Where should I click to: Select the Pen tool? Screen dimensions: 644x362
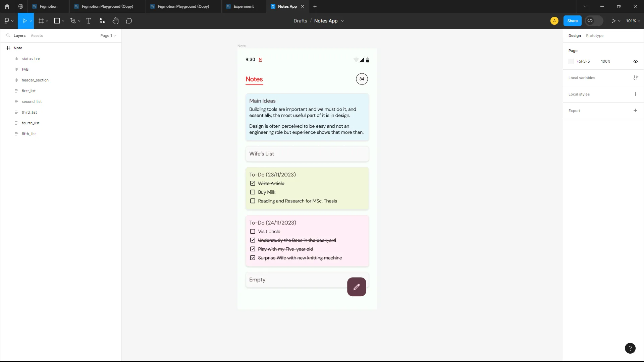(73, 21)
